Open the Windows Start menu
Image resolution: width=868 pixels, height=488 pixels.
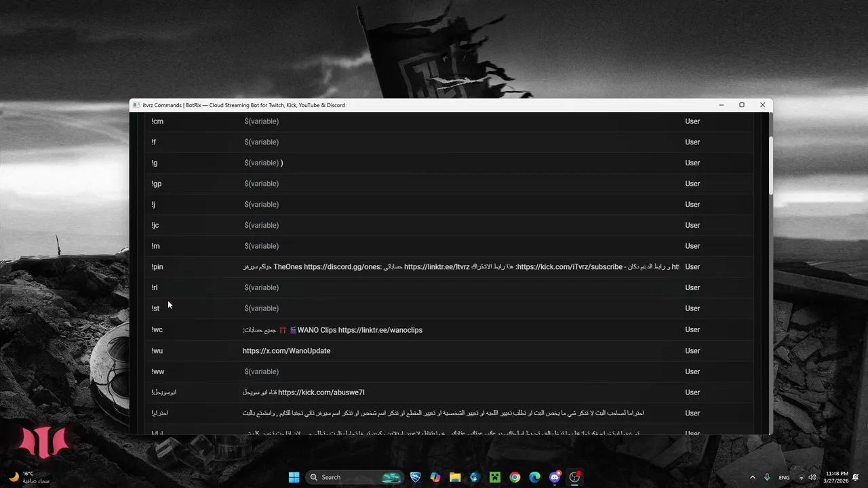coord(294,477)
